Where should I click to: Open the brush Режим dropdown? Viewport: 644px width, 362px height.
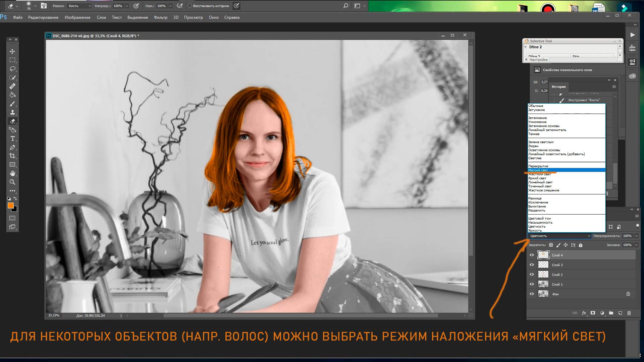click(x=79, y=6)
